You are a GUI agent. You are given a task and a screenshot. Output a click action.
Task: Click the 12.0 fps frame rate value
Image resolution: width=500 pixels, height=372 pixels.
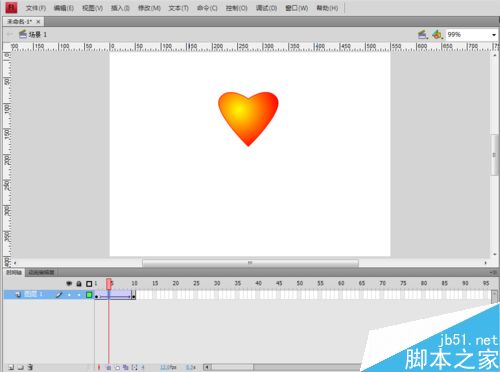pyautogui.click(x=168, y=367)
